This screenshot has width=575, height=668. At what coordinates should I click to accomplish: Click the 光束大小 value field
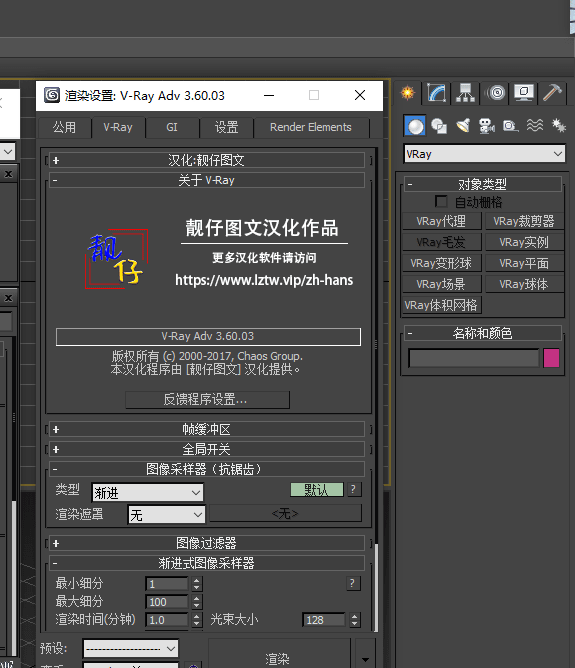tap(323, 619)
